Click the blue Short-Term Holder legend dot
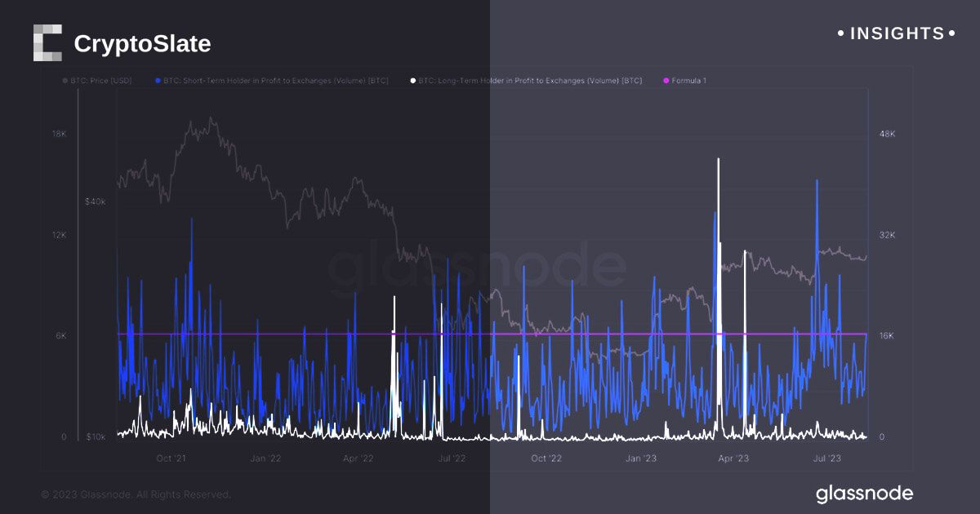 point(157,81)
